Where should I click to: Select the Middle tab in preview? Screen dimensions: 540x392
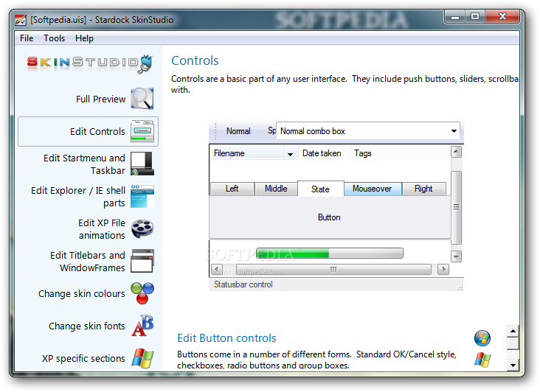(276, 189)
